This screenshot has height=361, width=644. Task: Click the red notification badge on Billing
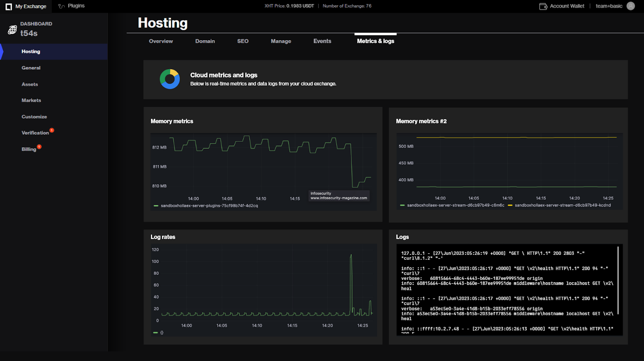point(39,147)
